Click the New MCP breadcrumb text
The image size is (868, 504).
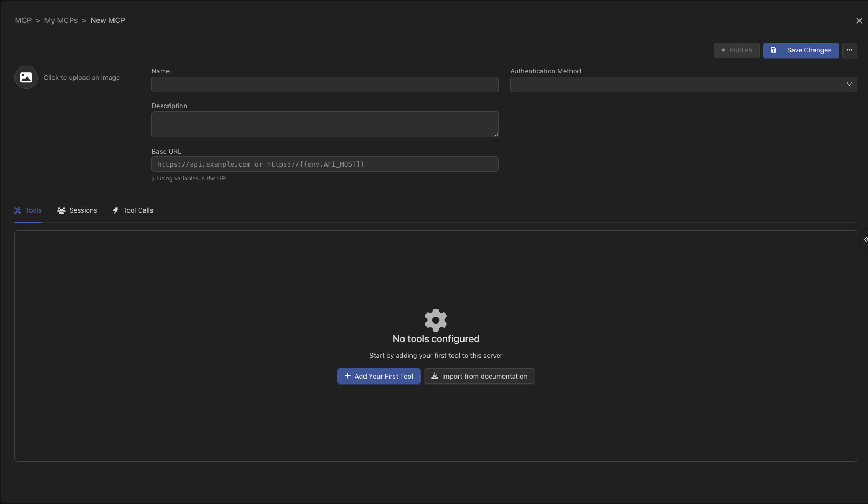pyautogui.click(x=108, y=20)
